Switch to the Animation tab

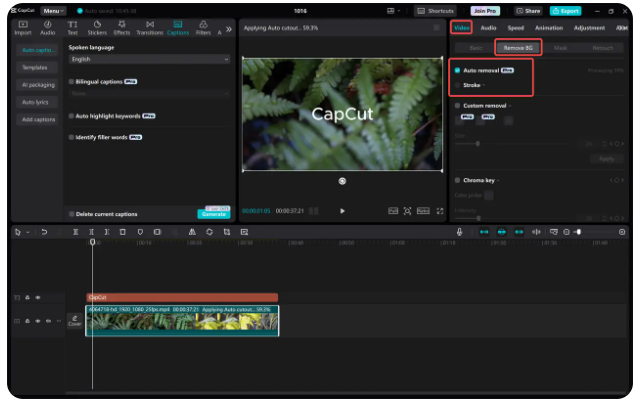[548, 28]
